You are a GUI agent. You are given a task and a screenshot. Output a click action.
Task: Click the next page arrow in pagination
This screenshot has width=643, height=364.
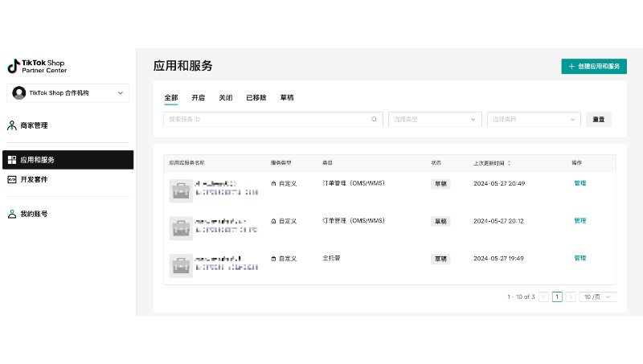pyautogui.click(x=571, y=297)
